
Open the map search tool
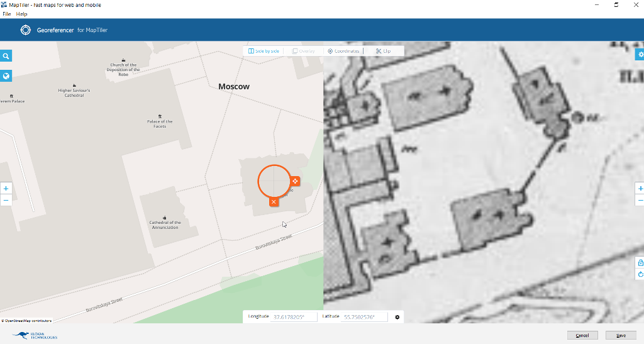pyautogui.click(x=6, y=56)
